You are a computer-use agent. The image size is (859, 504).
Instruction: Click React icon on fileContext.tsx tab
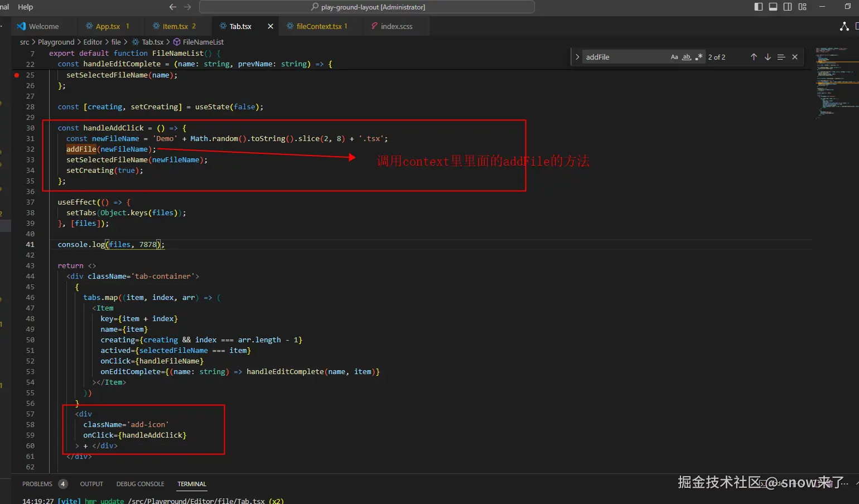[x=290, y=26]
